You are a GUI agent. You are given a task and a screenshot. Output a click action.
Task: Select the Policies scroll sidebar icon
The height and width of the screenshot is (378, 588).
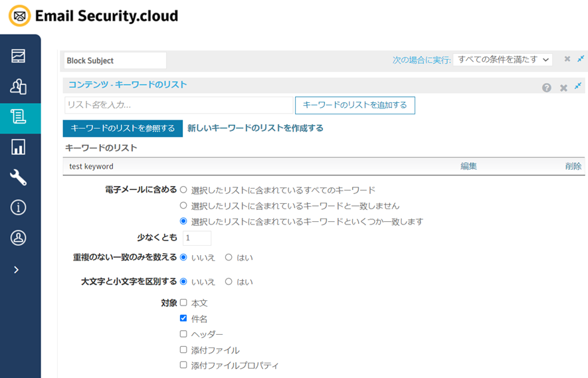click(19, 117)
